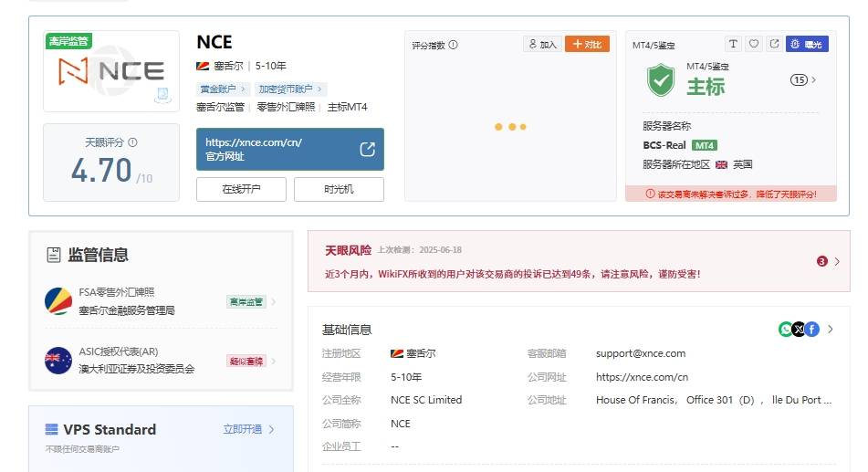Click the 离岸监管 green corner tag
868x472 pixels.
[68, 41]
